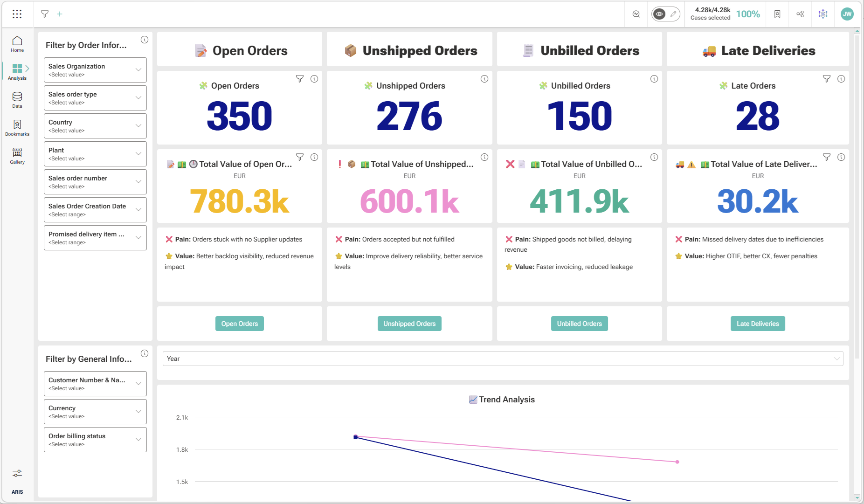
Task: Expand the Sales Organization dropdown
Action: [x=95, y=70]
